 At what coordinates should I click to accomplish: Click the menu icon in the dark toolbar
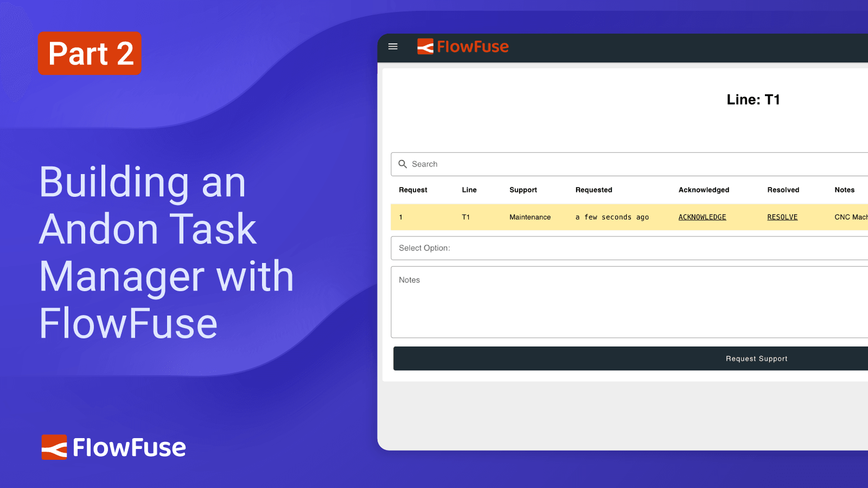392,47
